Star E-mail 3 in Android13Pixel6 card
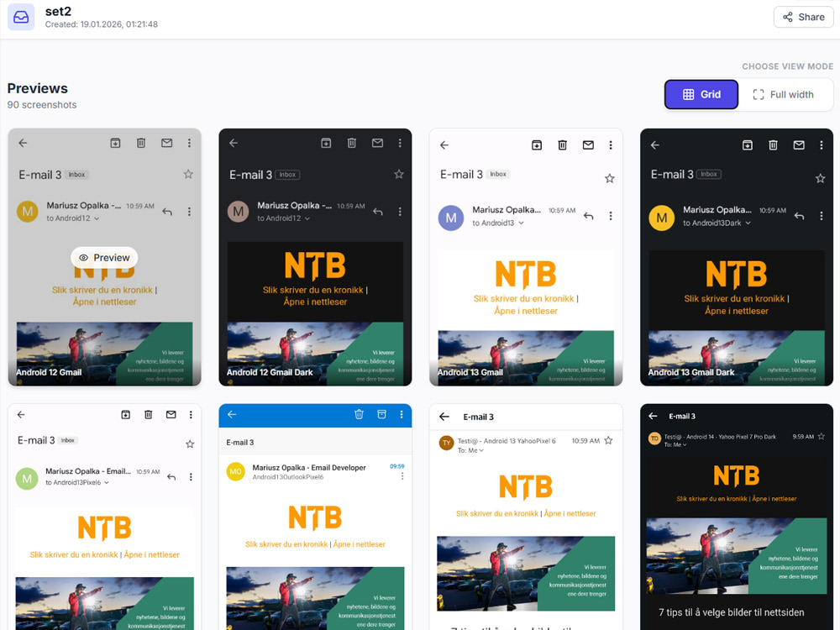Screen dimensions: 840x630 pos(190,444)
